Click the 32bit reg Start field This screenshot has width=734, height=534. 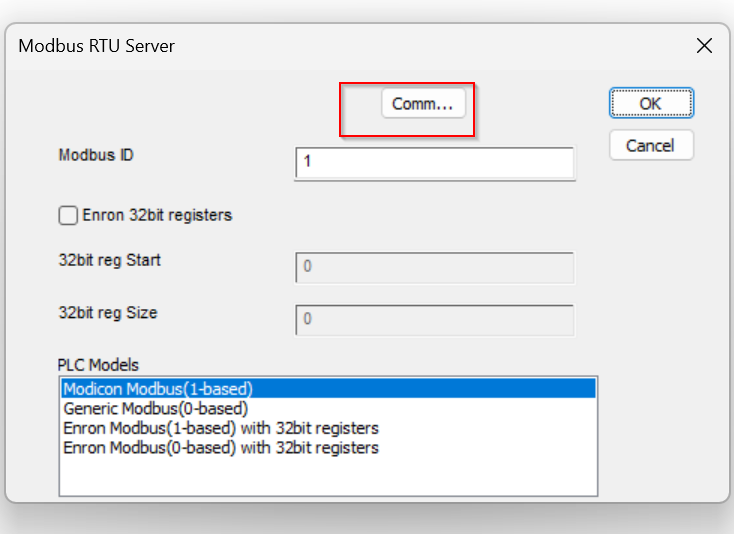point(435,268)
